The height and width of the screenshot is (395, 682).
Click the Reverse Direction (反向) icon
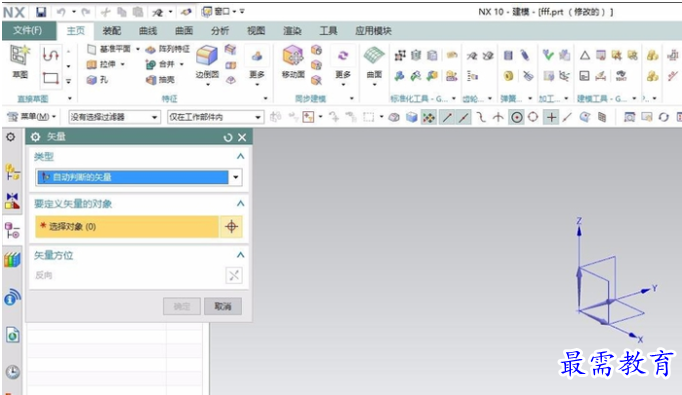click(234, 275)
